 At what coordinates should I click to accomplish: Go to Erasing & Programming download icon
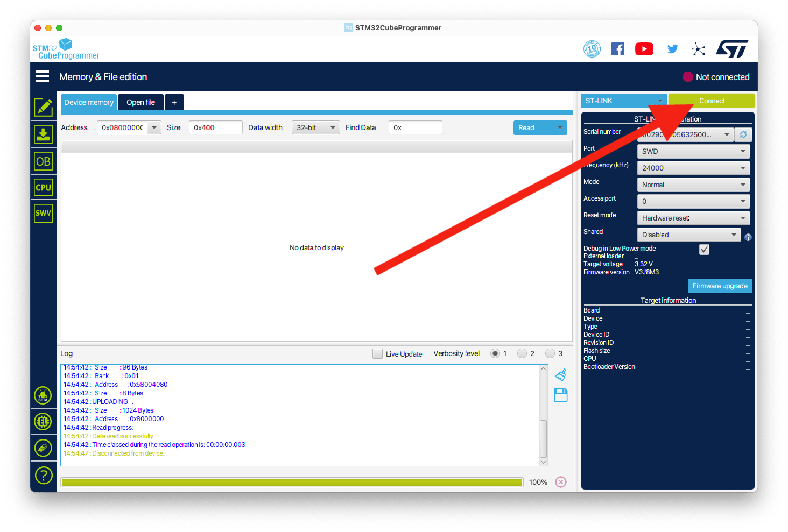pyautogui.click(x=44, y=134)
